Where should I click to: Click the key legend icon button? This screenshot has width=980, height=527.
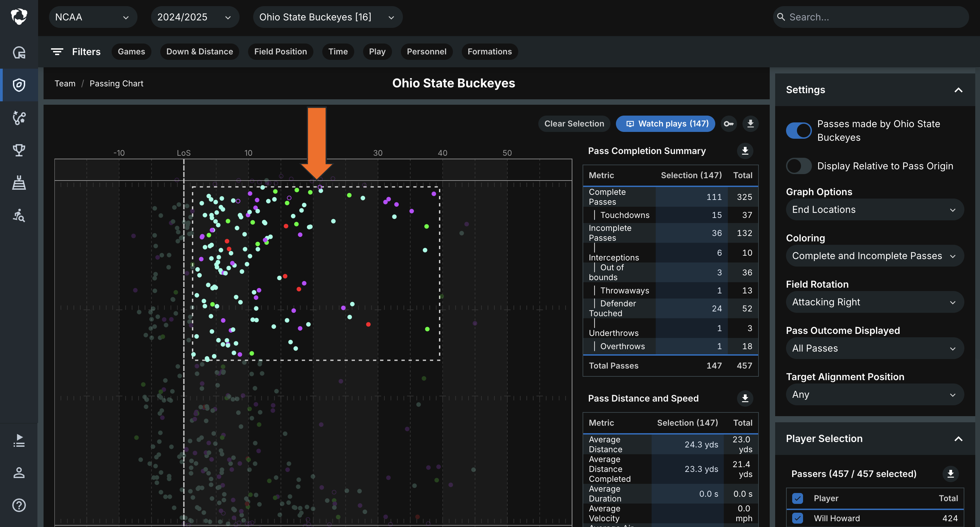[x=729, y=123]
